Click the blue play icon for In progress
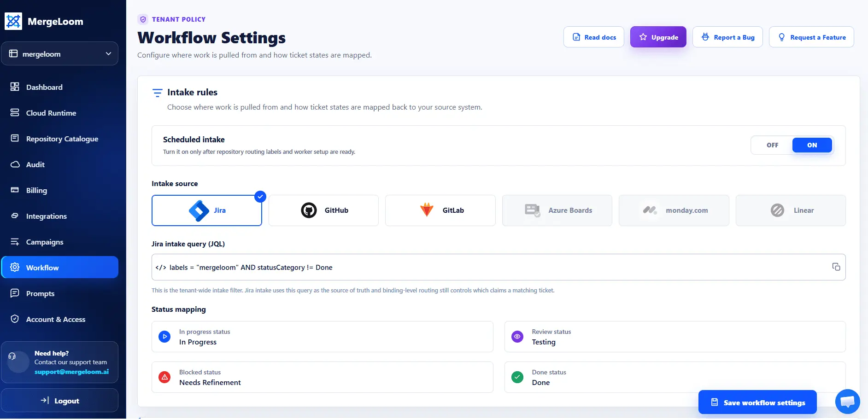868x420 pixels. coord(164,337)
